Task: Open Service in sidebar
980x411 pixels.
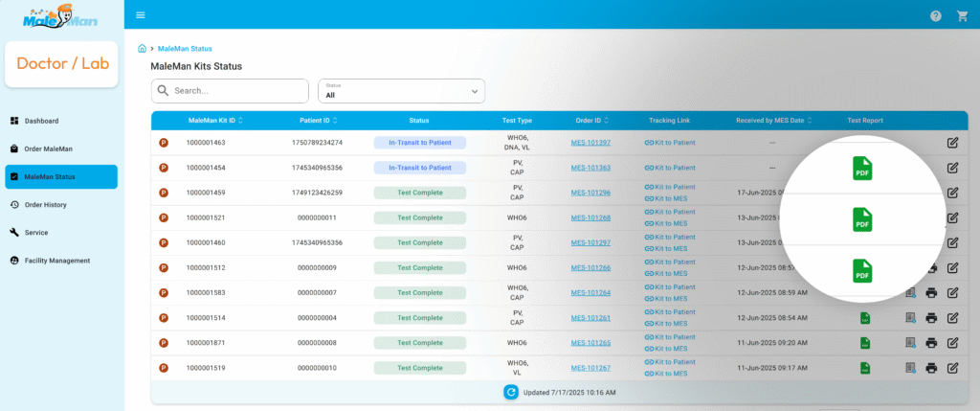Action: click(x=61, y=232)
